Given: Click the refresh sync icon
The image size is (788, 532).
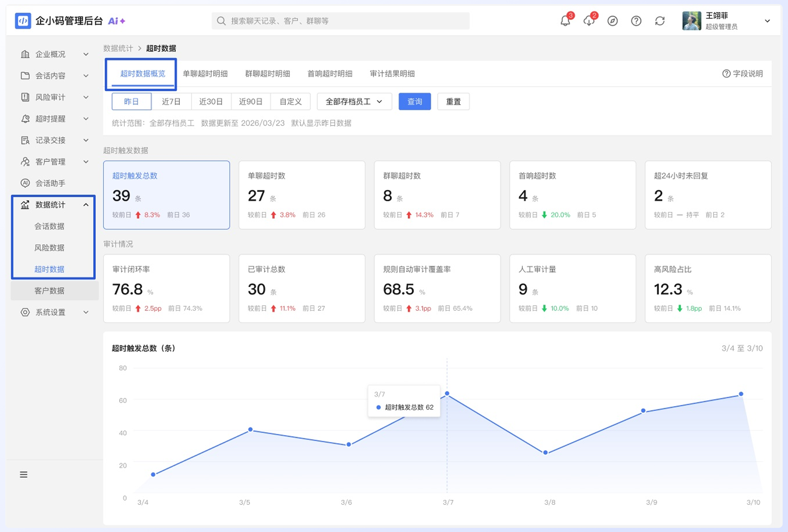Looking at the screenshot, I should point(660,21).
